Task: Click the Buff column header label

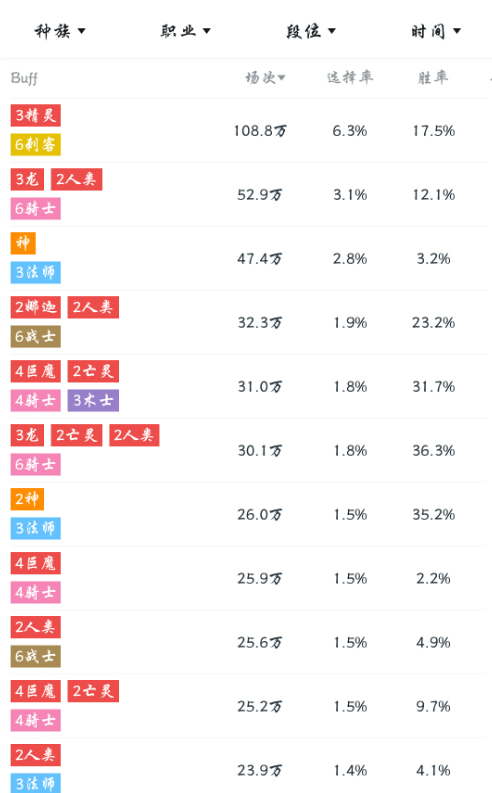Action: [x=24, y=78]
